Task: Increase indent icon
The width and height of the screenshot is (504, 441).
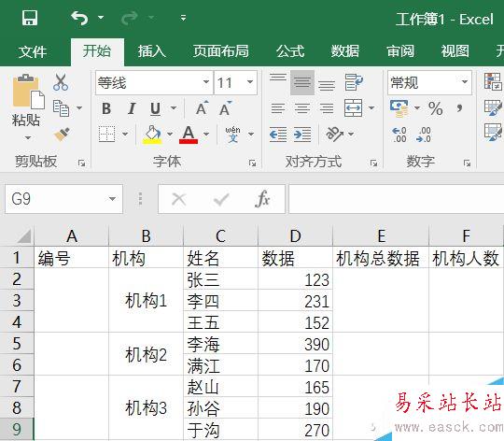Action: pos(302,135)
